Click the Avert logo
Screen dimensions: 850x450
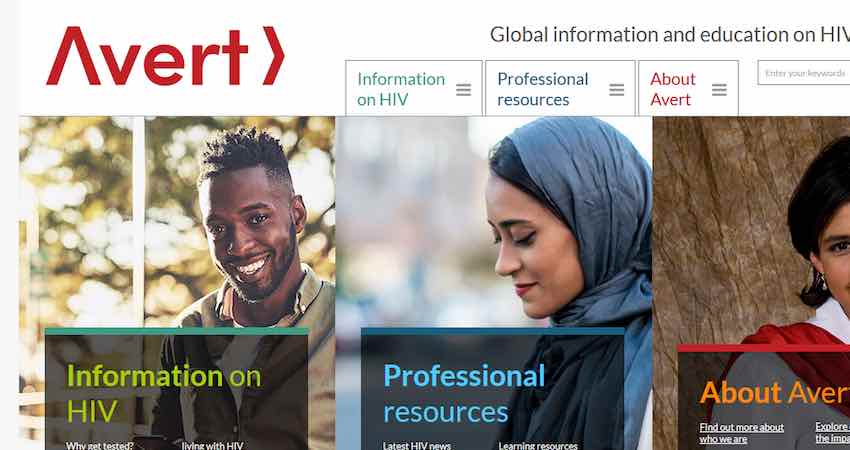point(165,56)
